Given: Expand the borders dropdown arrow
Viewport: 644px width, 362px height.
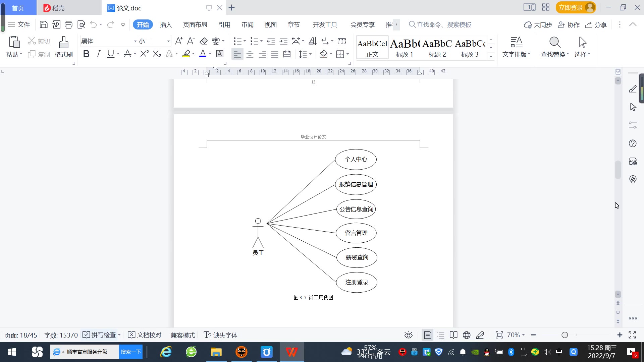Looking at the screenshot, I should 348,54.
